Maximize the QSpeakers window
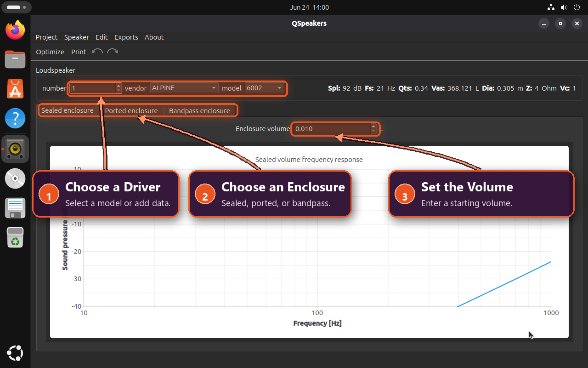 click(560, 23)
